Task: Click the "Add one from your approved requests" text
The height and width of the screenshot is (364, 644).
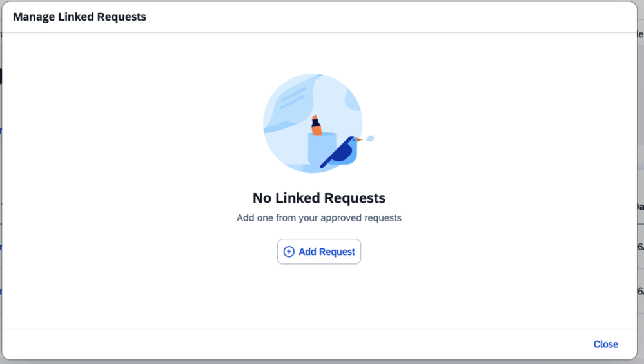Action: click(319, 218)
